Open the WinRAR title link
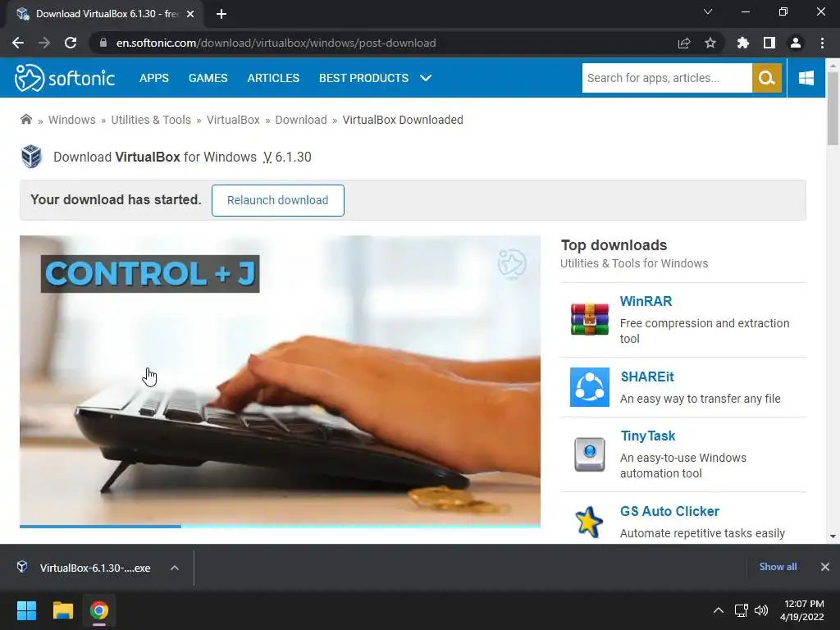840x630 pixels. coord(646,301)
